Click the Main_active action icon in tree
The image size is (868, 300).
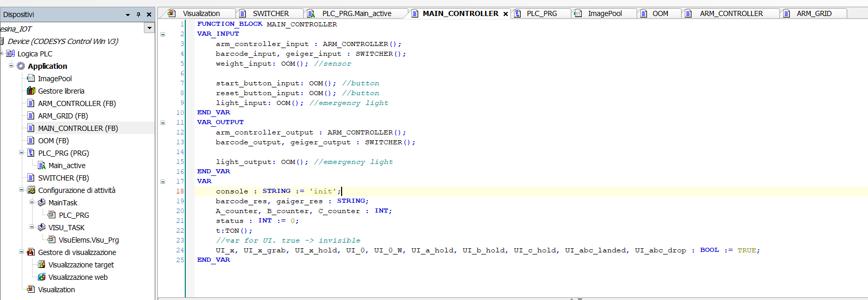[42, 165]
